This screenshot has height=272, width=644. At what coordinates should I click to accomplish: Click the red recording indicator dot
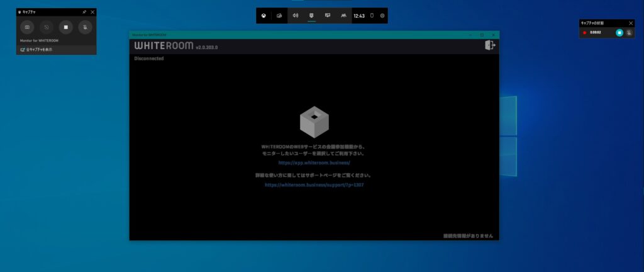click(584, 33)
